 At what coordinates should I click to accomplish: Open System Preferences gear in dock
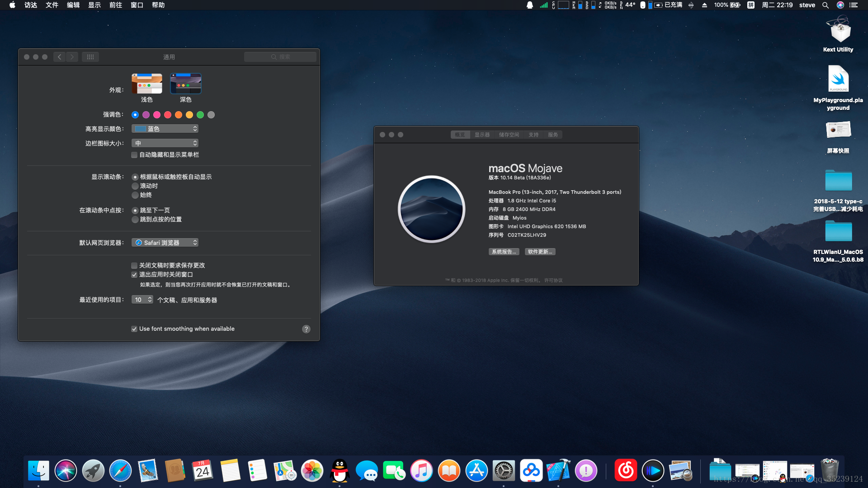(x=504, y=471)
